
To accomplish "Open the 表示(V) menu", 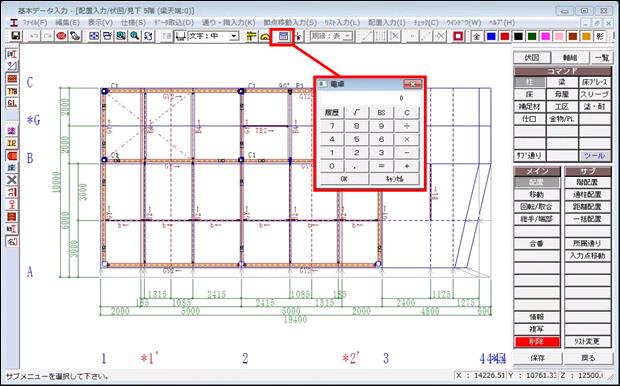I will pyautogui.click(x=100, y=23).
